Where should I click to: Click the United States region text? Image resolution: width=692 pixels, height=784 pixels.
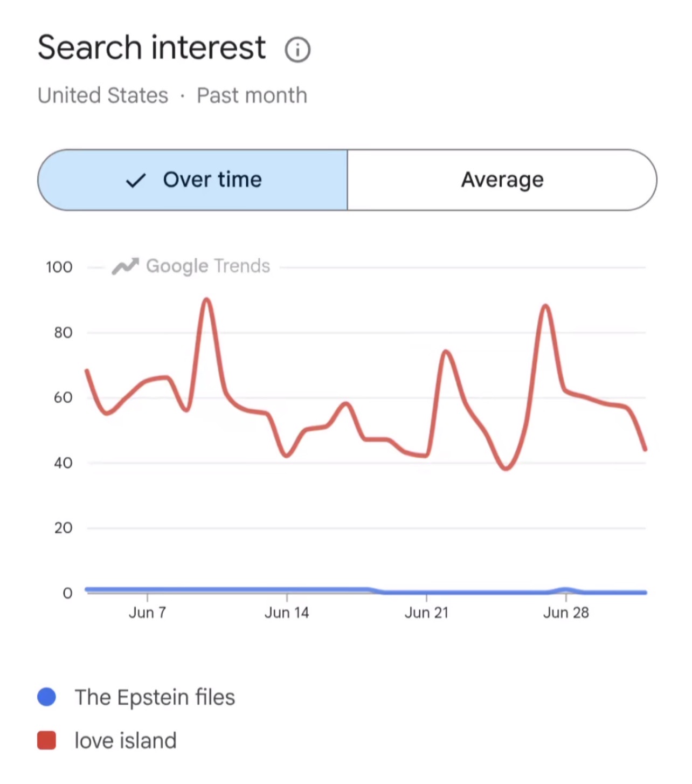tap(103, 95)
